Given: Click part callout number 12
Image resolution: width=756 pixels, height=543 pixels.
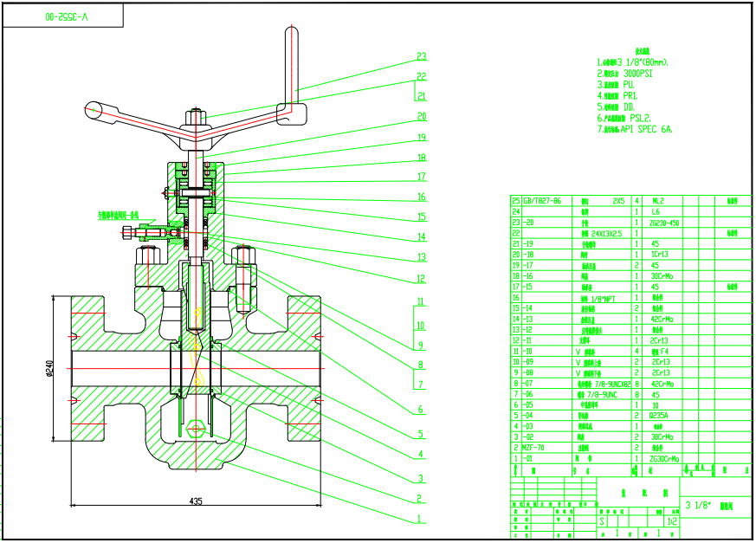Looking at the screenshot, I should 421,279.
